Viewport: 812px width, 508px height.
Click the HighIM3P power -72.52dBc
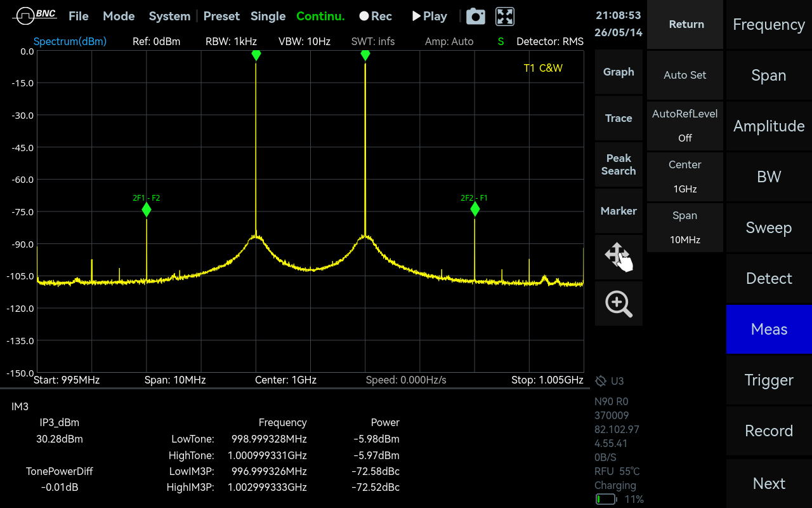(x=376, y=487)
